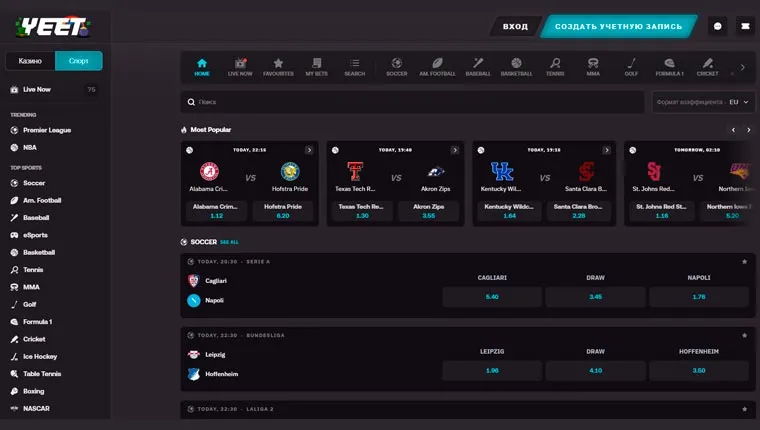This screenshot has height=430, width=760.
Task: Open Soccer in the sidebar
Action: (x=34, y=183)
